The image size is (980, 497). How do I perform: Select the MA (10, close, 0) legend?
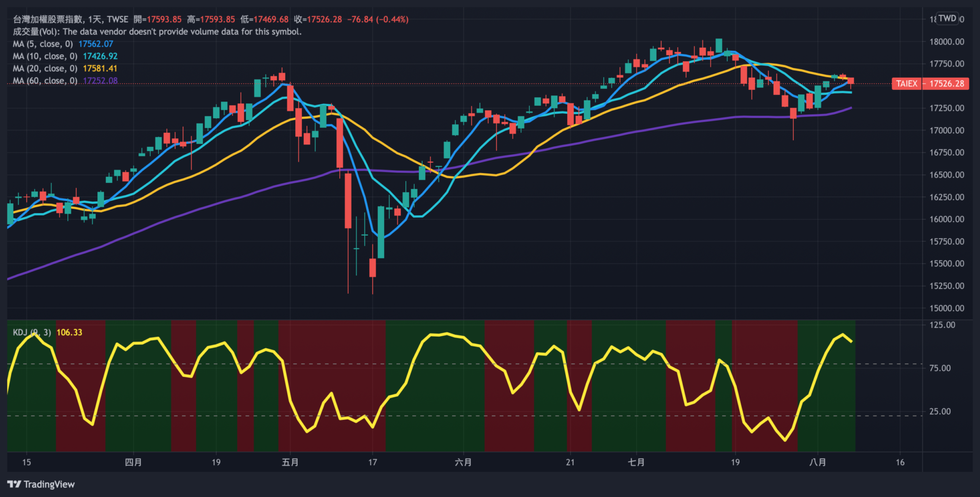(x=45, y=56)
